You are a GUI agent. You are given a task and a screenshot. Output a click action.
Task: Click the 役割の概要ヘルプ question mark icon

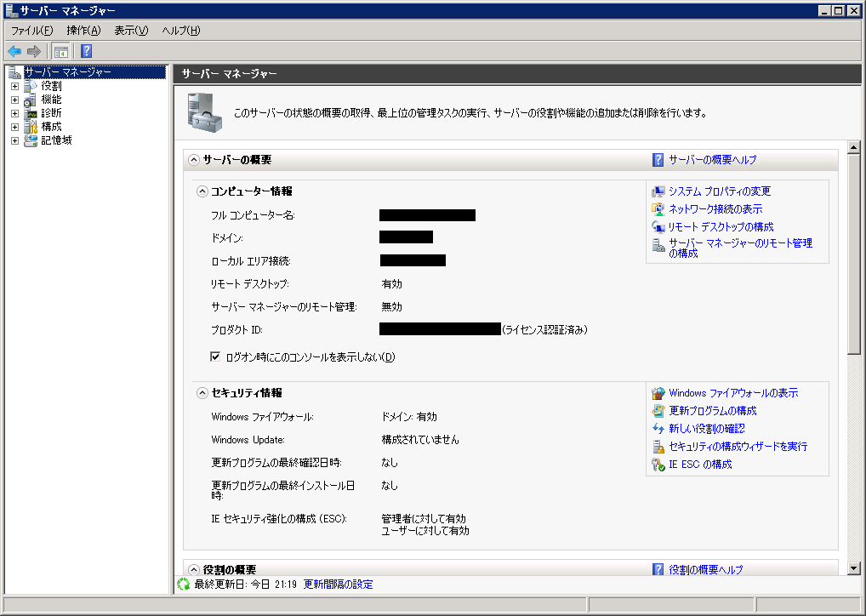(x=658, y=569)
